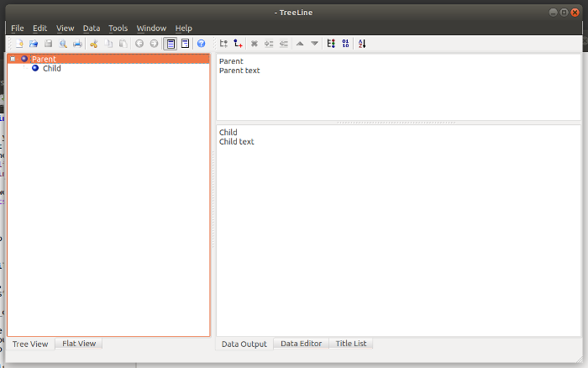
Task: Click the Print toolbar icon
Action: 77,44
